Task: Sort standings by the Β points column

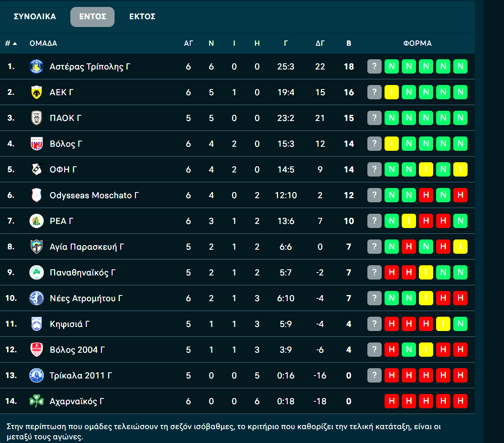Action: pos(349,43)
